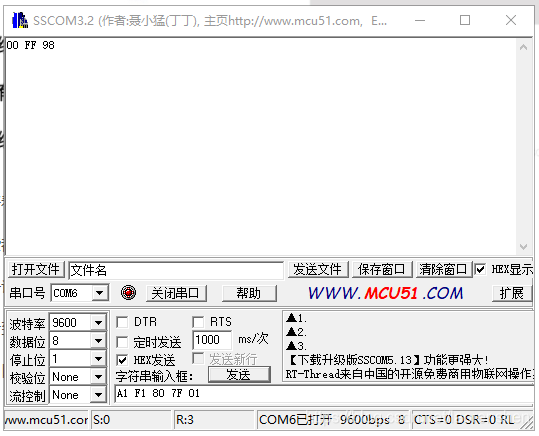Open the WWW.MCU51.COM website link

(x=385, y=293)
